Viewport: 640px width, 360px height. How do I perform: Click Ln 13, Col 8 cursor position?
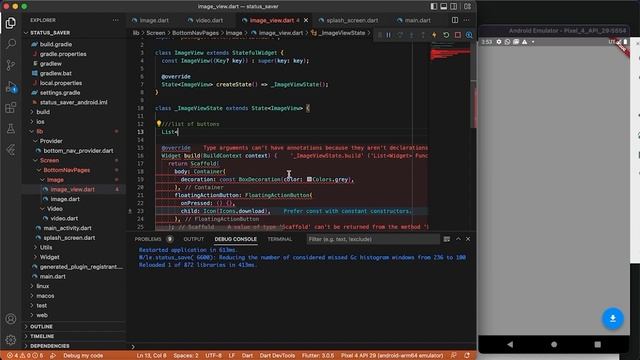click(151, 356)
